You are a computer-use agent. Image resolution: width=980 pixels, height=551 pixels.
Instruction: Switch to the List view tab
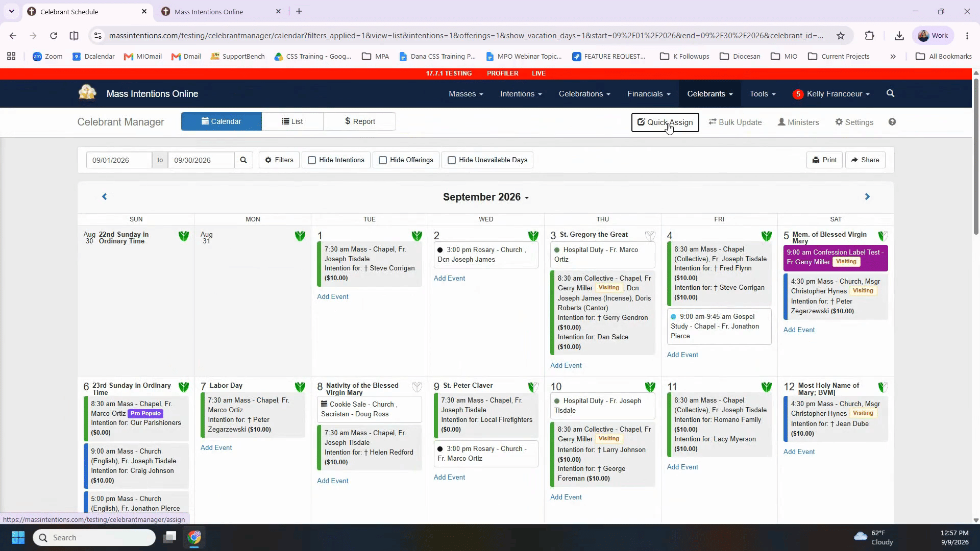click(292, 121)
